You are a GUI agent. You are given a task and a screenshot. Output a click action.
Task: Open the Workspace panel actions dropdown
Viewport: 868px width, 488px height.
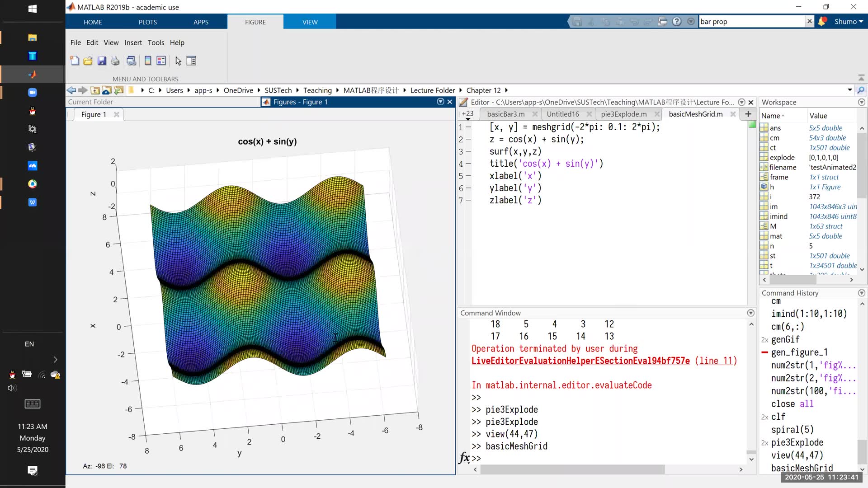click(861, 102)
